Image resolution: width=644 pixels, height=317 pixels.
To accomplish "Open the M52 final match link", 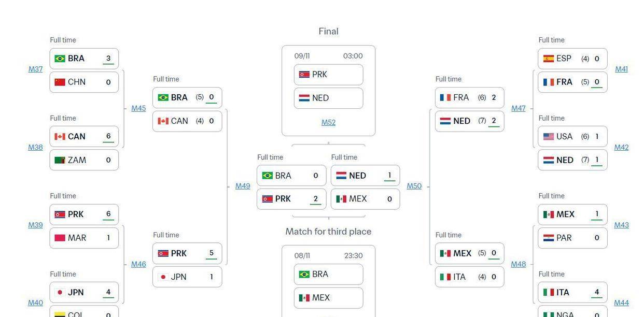I will click(328, 122).
